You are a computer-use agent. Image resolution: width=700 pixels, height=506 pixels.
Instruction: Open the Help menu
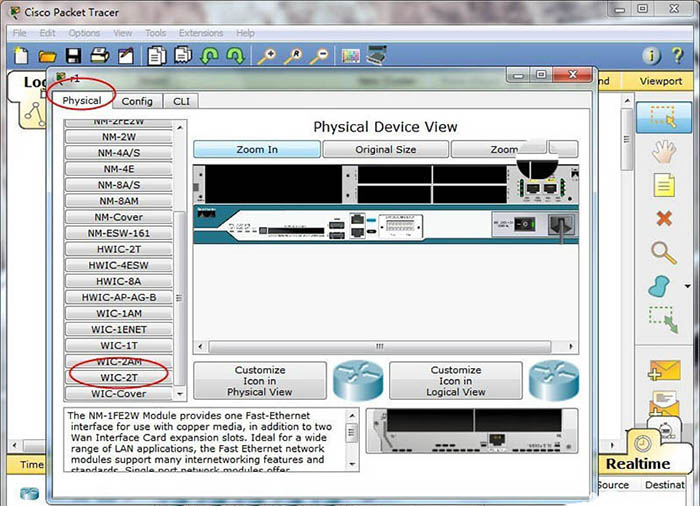pyautogui.click(x=245, y=33)
